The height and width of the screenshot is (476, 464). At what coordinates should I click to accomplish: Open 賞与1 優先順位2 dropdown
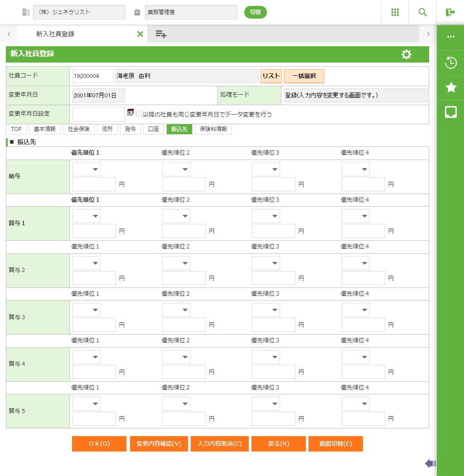(176, 216)
